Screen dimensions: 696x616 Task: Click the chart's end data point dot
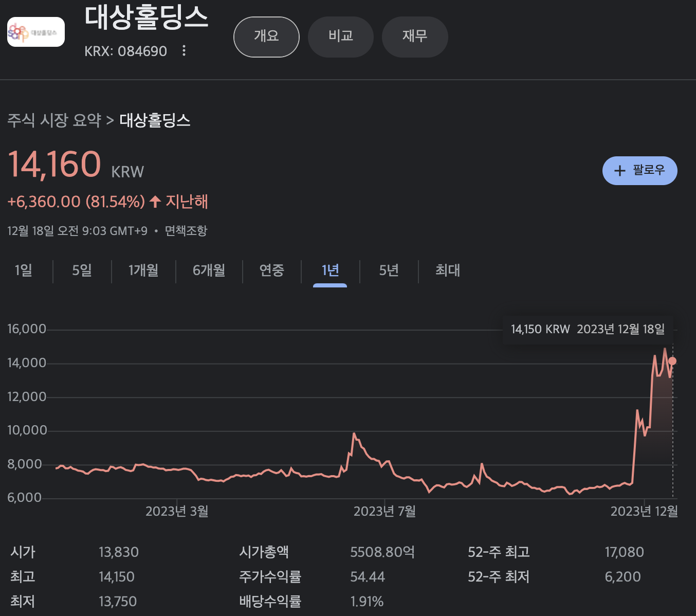pos(672,361)
